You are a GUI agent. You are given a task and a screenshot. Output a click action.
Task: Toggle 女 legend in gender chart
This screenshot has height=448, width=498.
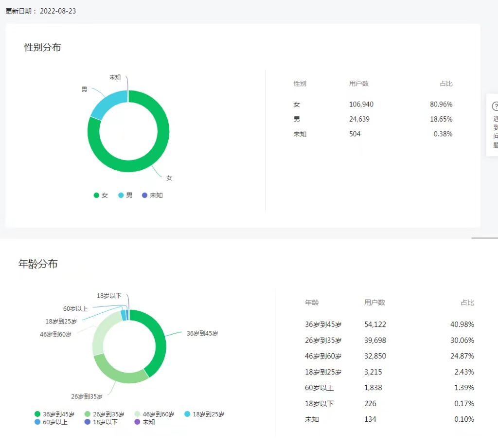pyautogui.click(x=101, y=195)
